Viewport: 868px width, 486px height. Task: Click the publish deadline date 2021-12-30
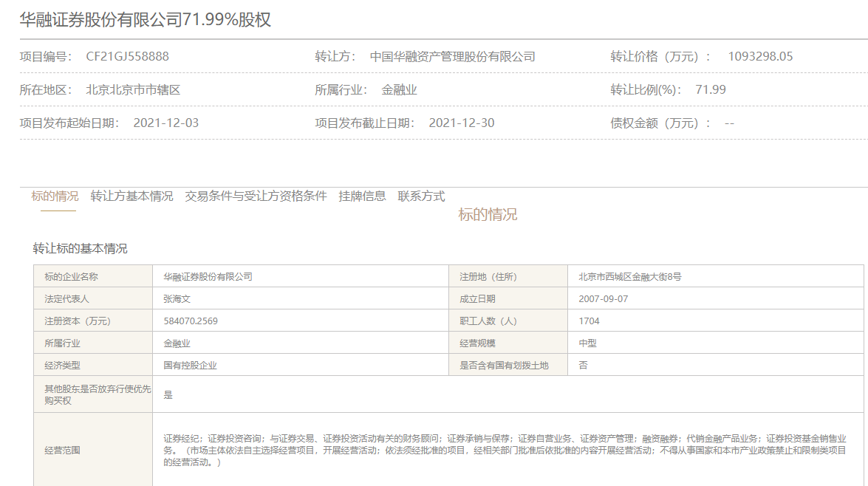pyautogui.click(x=462, y=123)
